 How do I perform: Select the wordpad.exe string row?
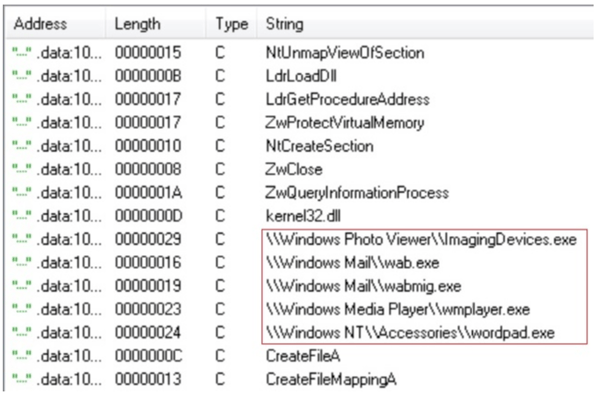point(410,333)
